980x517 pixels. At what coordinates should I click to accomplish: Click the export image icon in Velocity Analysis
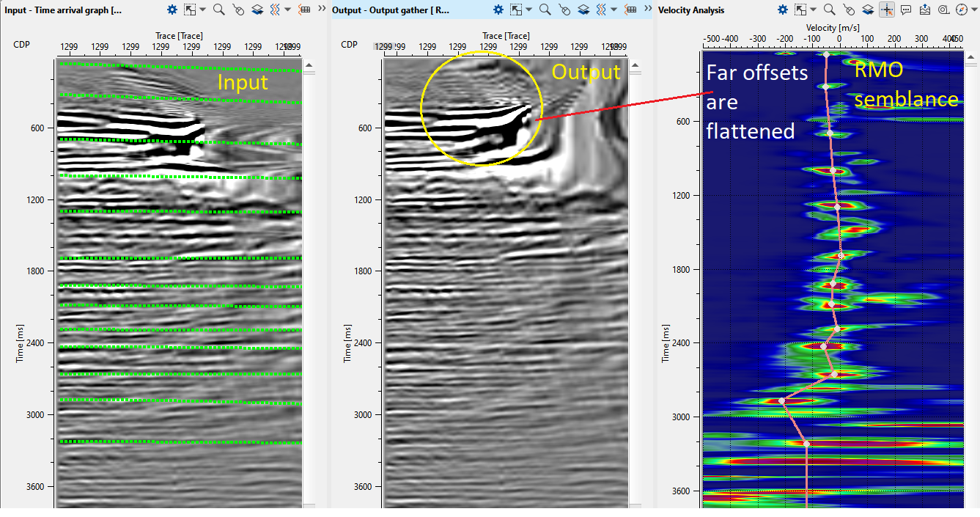coord(925,10)
